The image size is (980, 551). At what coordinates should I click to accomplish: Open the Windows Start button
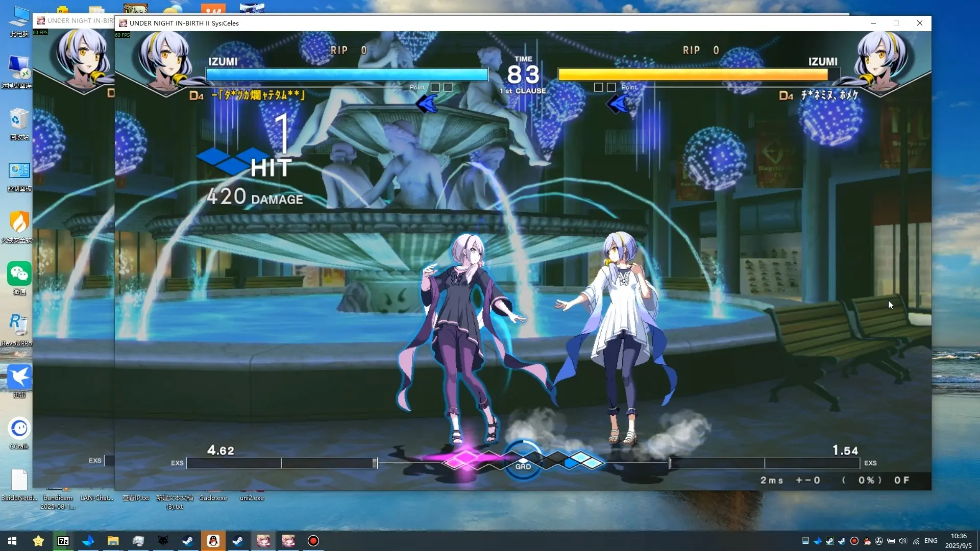pyautogui.click(x=12, y=541)
